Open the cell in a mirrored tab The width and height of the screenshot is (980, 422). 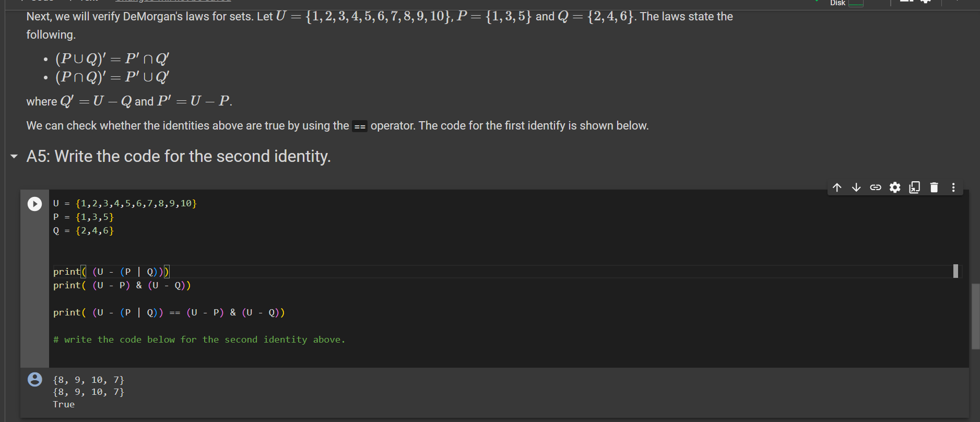(914, 187)
